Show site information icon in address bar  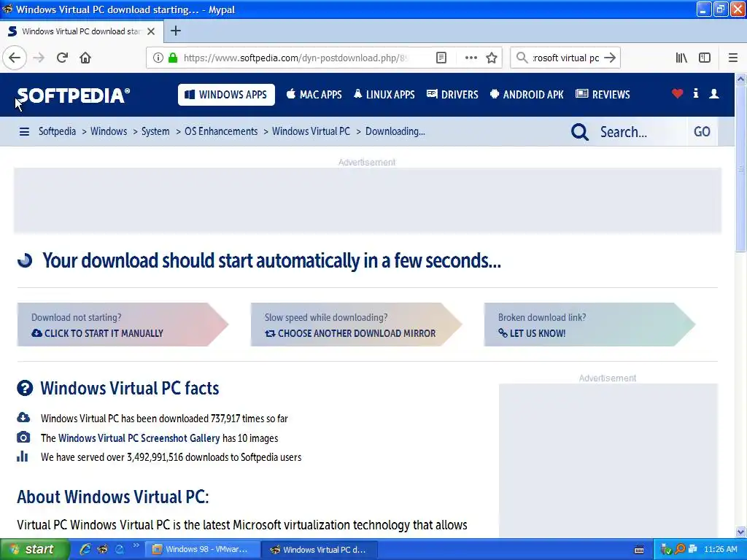pyautogui.click(x=158, y=58)
